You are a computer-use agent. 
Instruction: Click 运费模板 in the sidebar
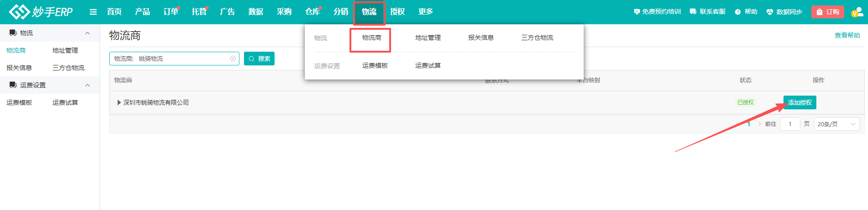[19, 102]
